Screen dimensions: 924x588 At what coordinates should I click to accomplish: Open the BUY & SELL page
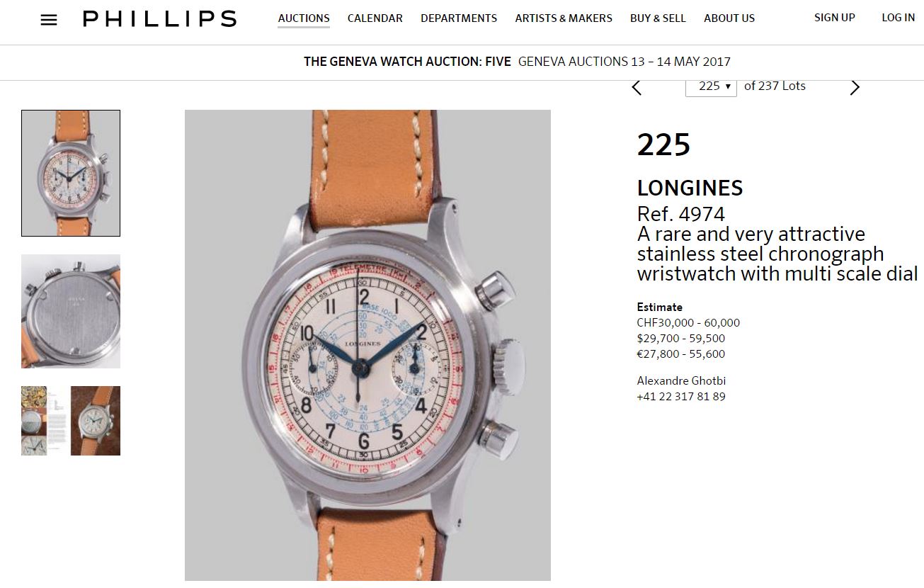[x=658, y=18]
